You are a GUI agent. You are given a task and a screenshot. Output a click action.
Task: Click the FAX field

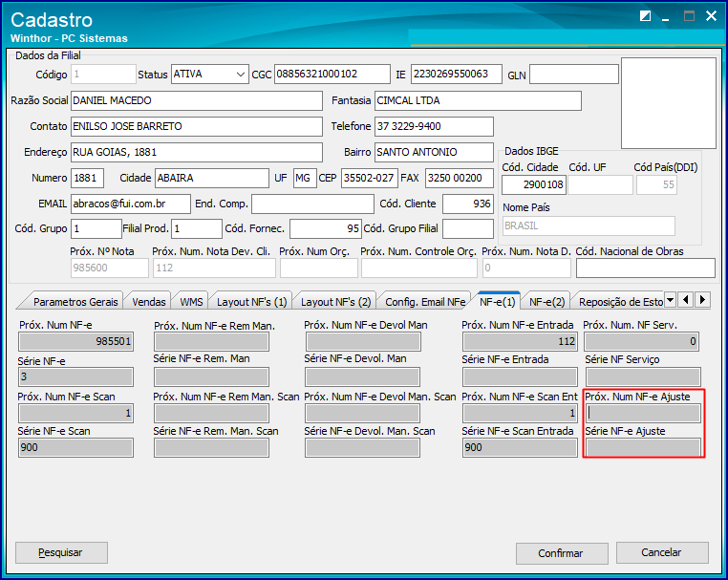click(460, 179)
